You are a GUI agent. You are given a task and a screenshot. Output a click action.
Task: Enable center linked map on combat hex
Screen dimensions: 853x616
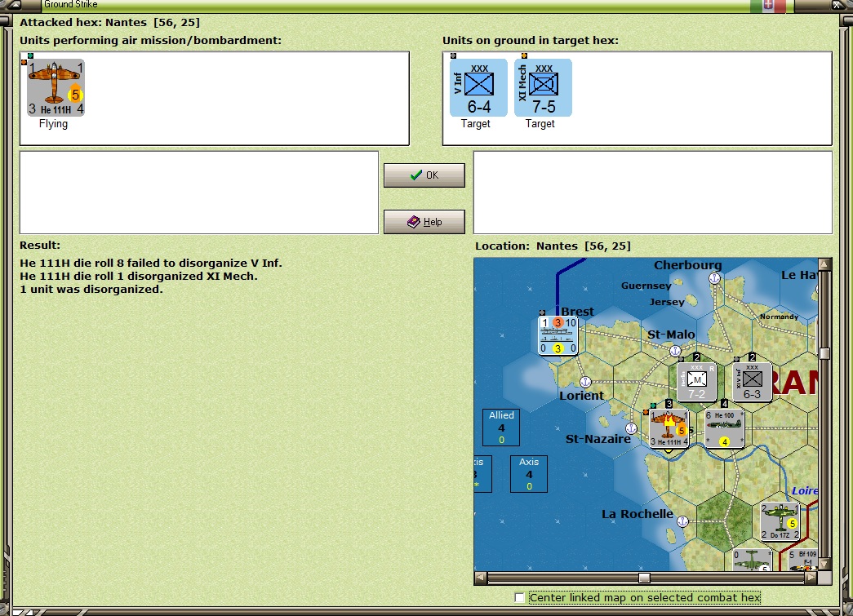point(519,597)
